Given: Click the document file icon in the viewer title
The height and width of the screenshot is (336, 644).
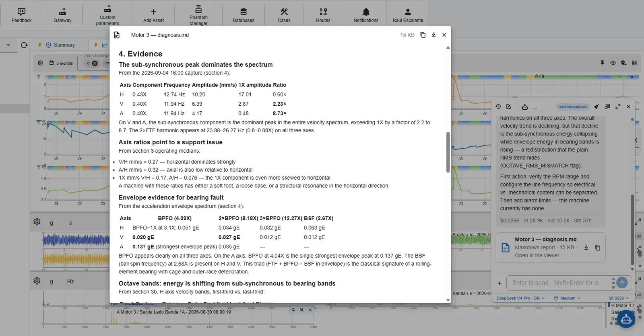Looking at the screenshot, I should [x=117, y=35].
